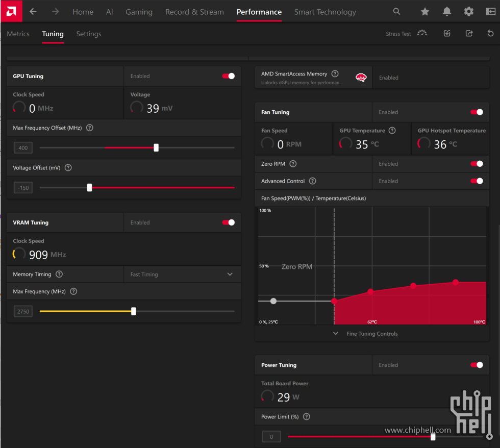Click the VRAM Max Frequency slider handle

click(134, 311)
